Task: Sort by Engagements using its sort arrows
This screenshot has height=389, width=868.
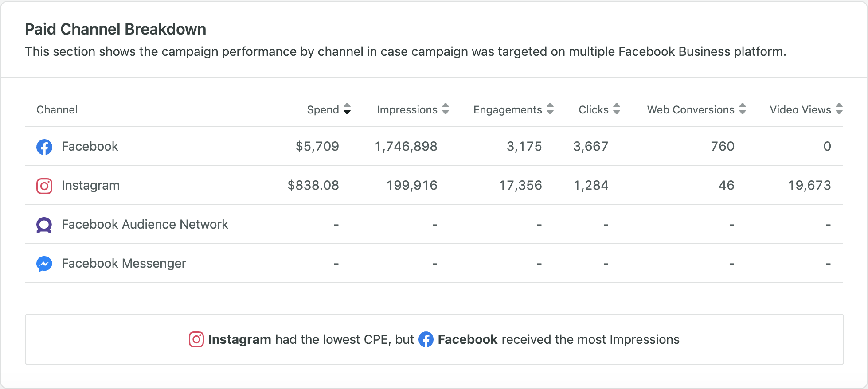Action: tap(551, 109)
